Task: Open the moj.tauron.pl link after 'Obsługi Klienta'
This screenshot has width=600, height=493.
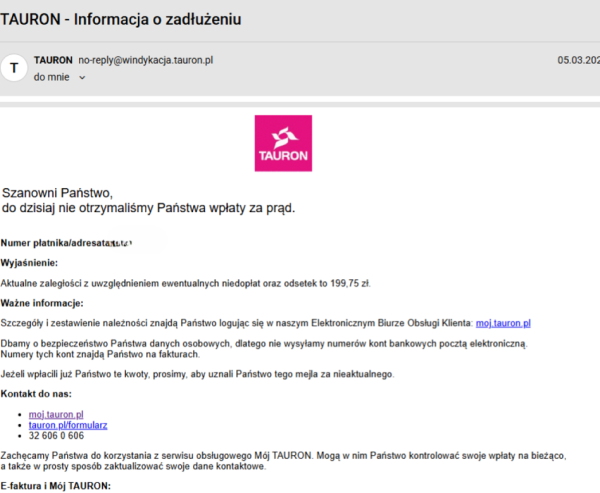Action: (x=503, y=323)
